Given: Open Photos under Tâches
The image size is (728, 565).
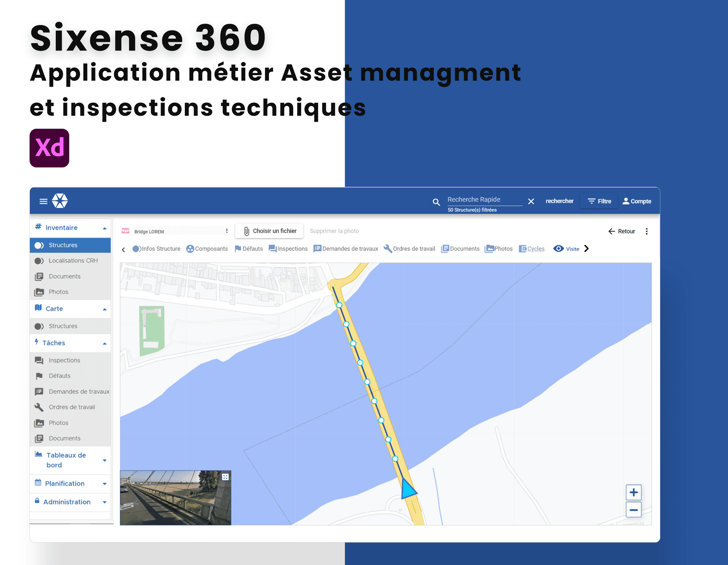Looking at the screenshot, I should (70, 423).
